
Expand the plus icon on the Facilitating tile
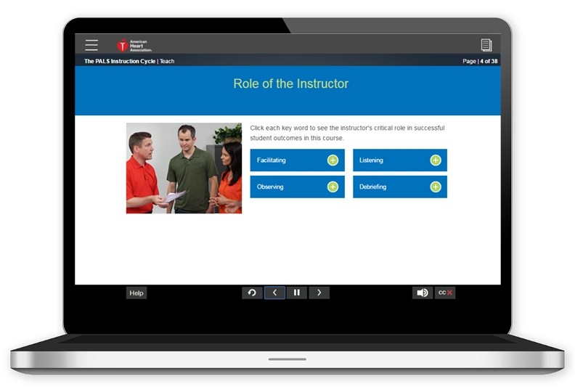click(x=333, y=160)
